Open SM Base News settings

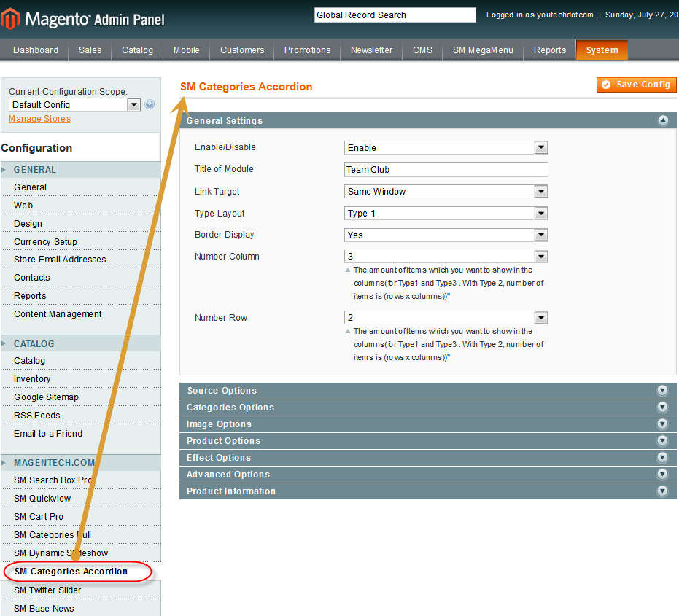click(80, 608)
